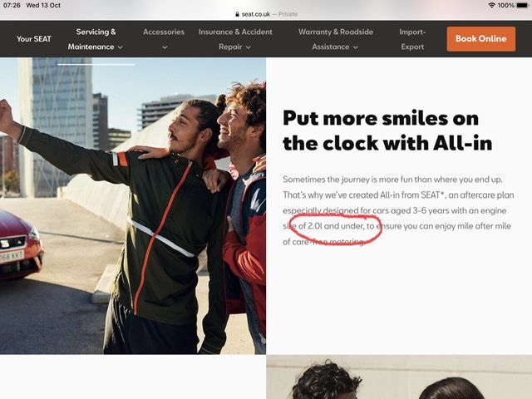
Task: Select the Warranty & Roadside Assistance label
Action: point(336,39)
